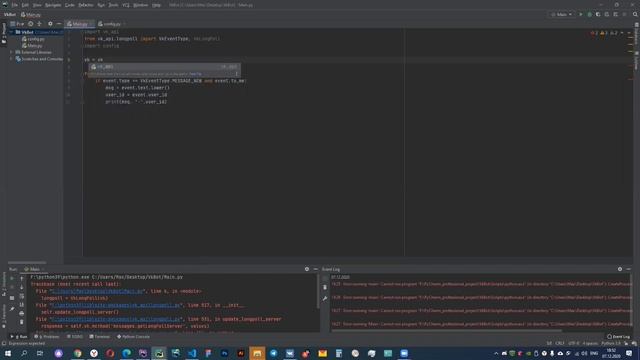Click Event Log trash clear icon
640x360 pixels.
tap(325, 287)
